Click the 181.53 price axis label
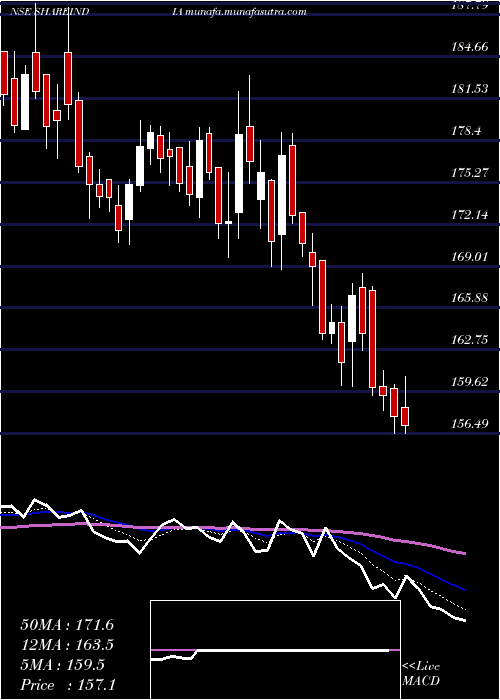The height and width of the screenshot is (700, 500). (x=470, y=88)
